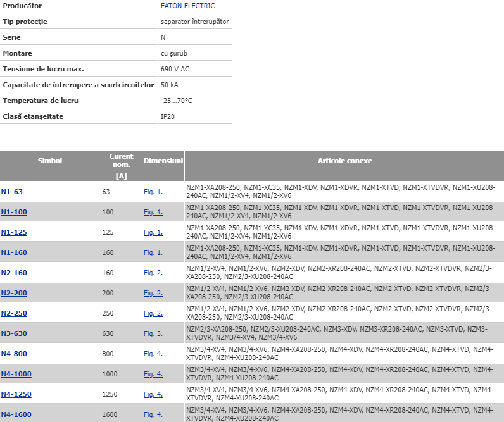The image size is (504, 422).
Task: Click the Curent nom. column header
Action: [121, 160]
